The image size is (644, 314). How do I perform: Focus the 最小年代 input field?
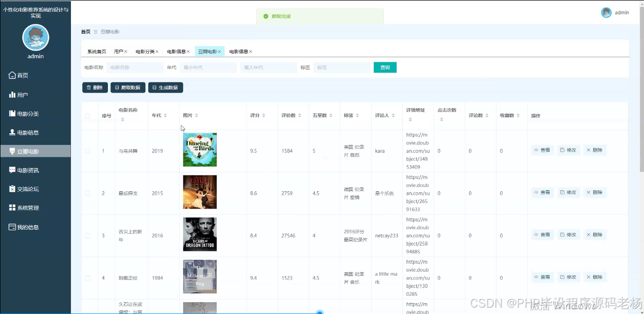tap(208, 68)
